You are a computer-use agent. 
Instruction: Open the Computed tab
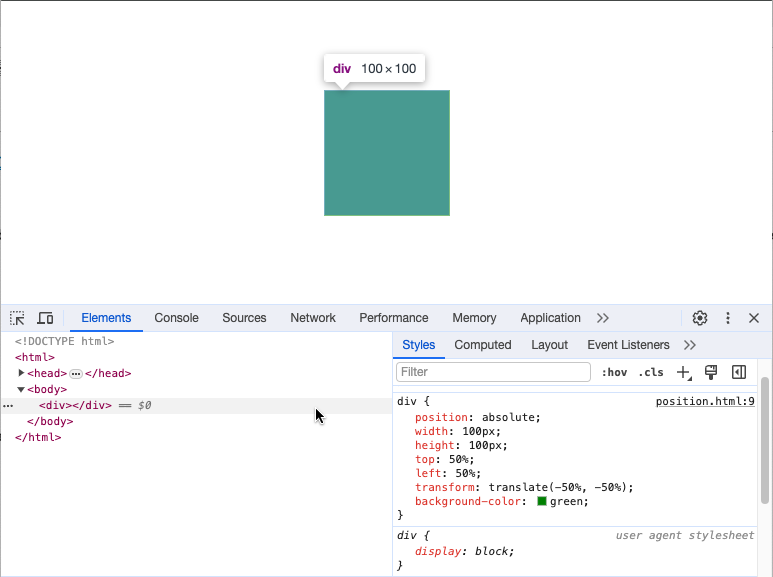[x=482, y=345]
